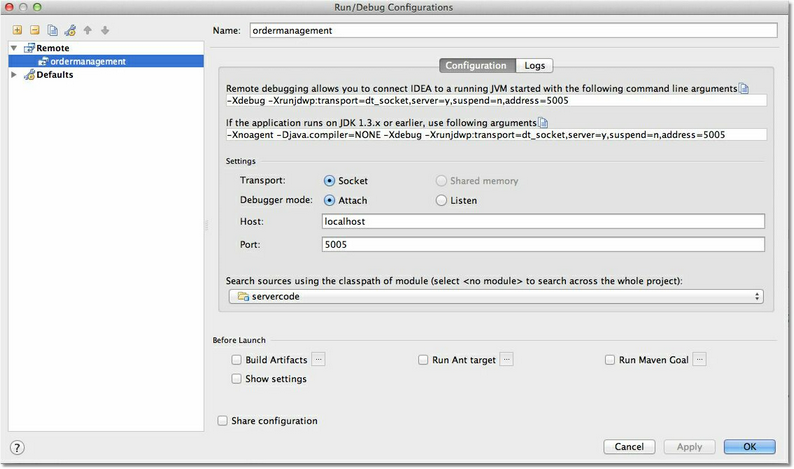
Task: Switch to the Configuration tab
Action: click(x=476, y=65)
